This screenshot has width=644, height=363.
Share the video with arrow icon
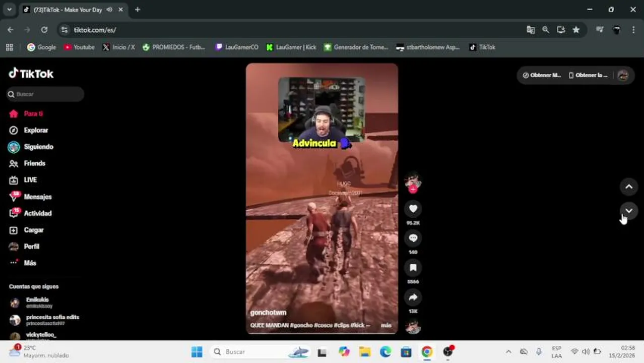[413, 297]
